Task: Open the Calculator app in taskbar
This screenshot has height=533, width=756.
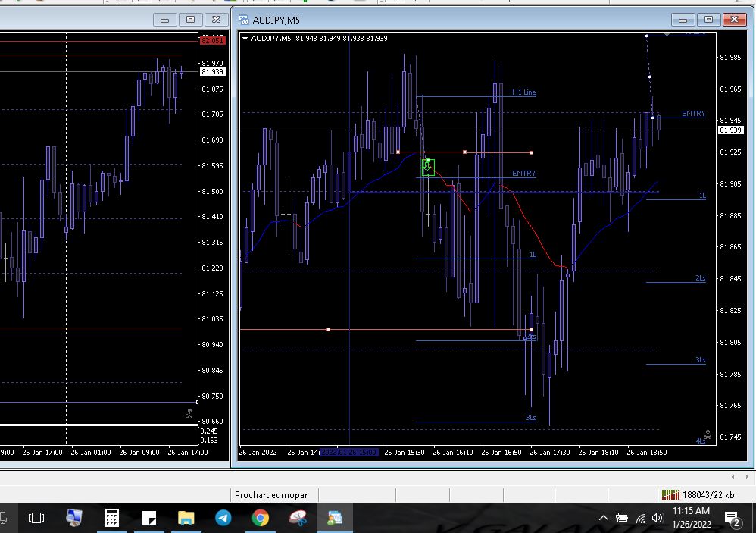Action: 111,518
